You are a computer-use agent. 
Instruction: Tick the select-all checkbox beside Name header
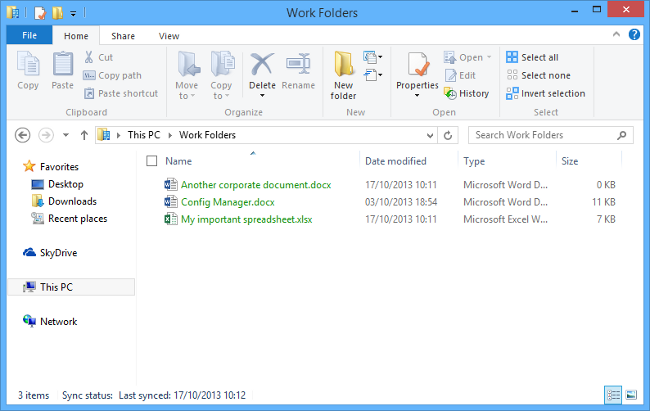(x=152, y=161)
